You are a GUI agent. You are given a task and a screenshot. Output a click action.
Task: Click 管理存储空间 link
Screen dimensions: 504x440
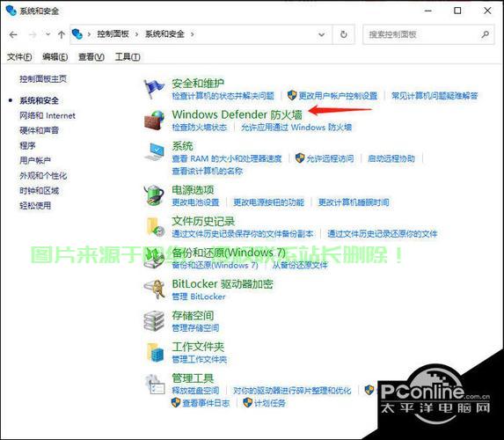click(x=196, y=328)
